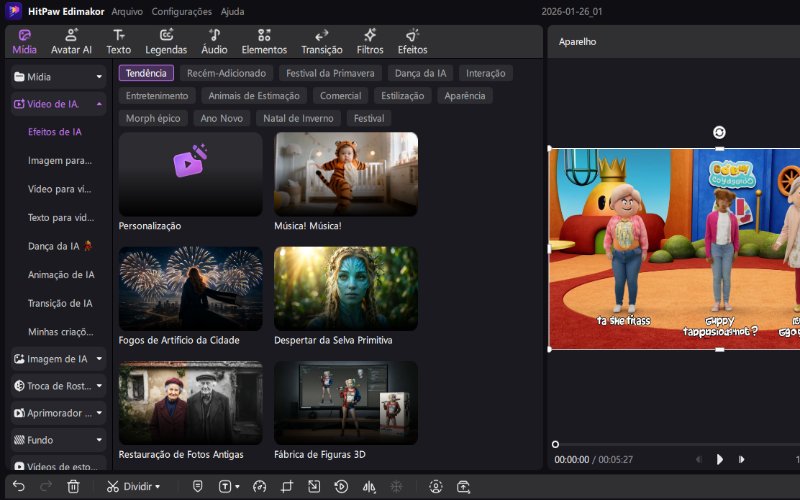This screenshot has width=800, height=500.
Task: Click the undo arrow icon
Action: click(19, 486)
